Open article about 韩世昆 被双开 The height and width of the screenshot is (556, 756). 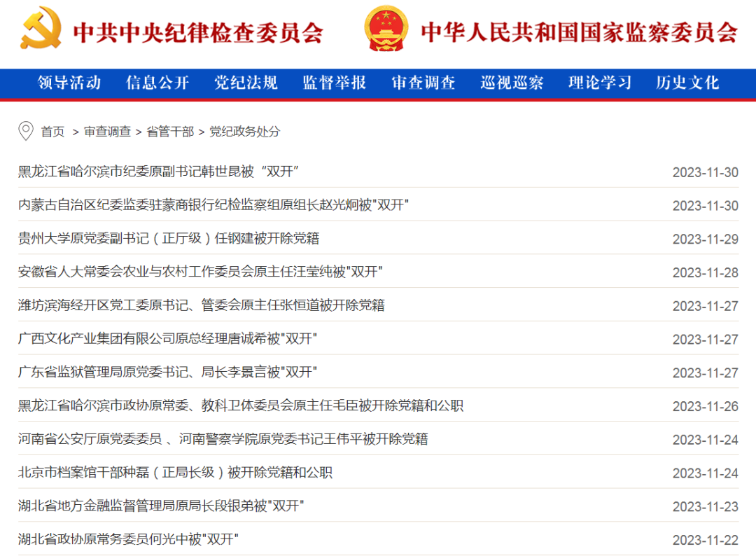click(x=158, y=171)
